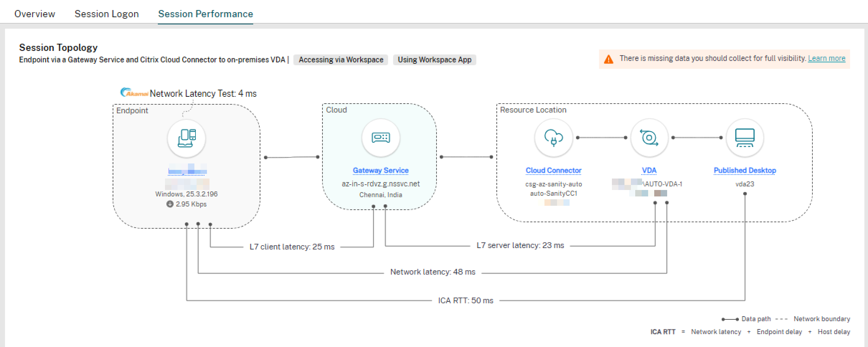Click the Published Desktop monitor icon
This screenshot has width=868, height=347.
pos(745,138)
